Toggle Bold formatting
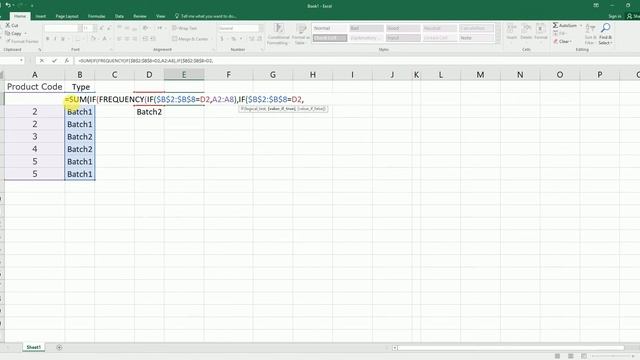Viewport: 640px width, 360px height. pyautogui.click(x=47, y=39)
